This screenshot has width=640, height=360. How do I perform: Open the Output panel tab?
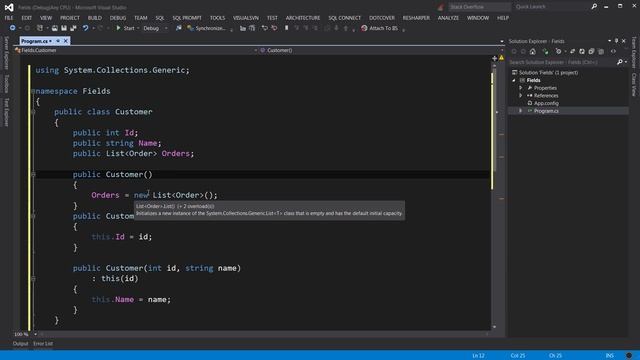pyautogui.click(x=20, y=344)
